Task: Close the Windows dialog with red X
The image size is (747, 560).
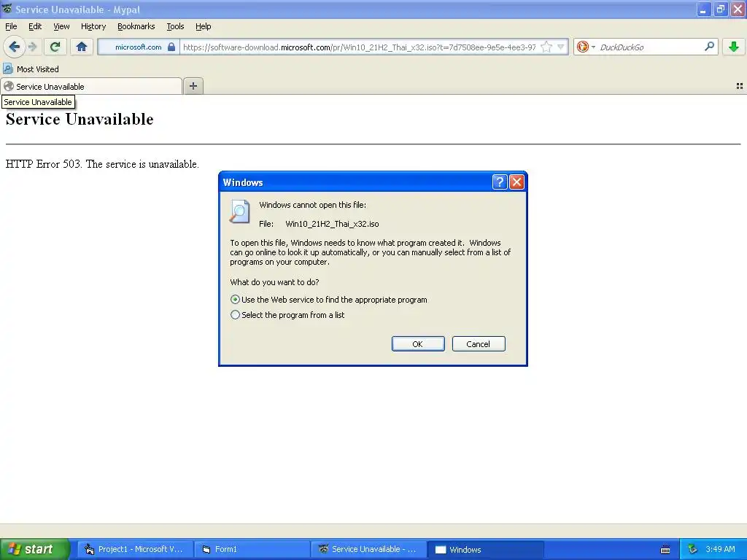Action: (x=517, y=182)
